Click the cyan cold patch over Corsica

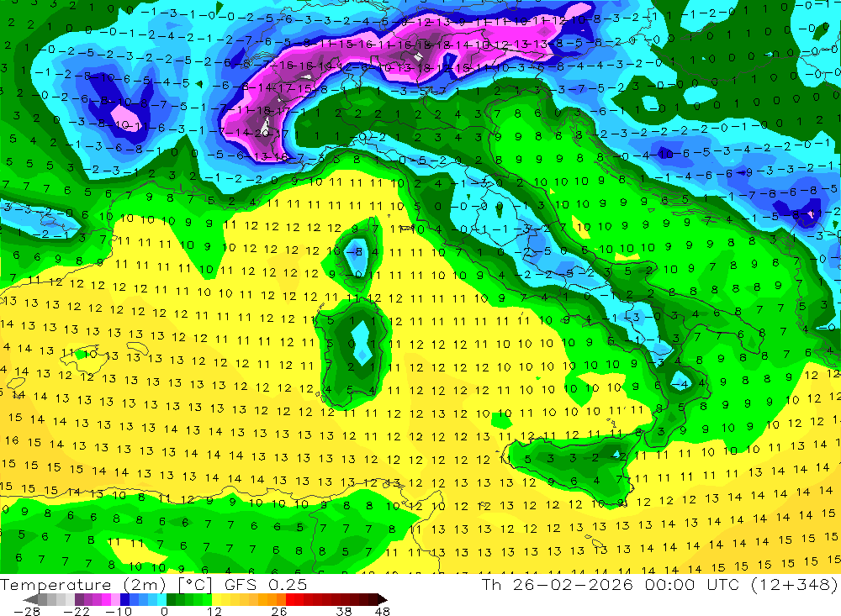pos(355,255)
